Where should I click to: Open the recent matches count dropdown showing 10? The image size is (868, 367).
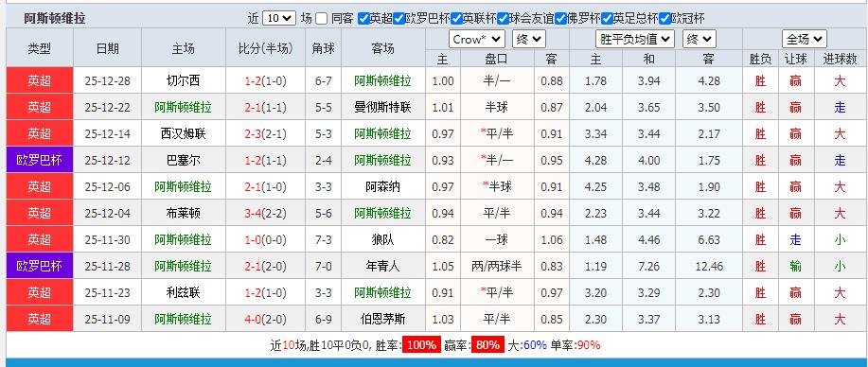tap(279, 18)
